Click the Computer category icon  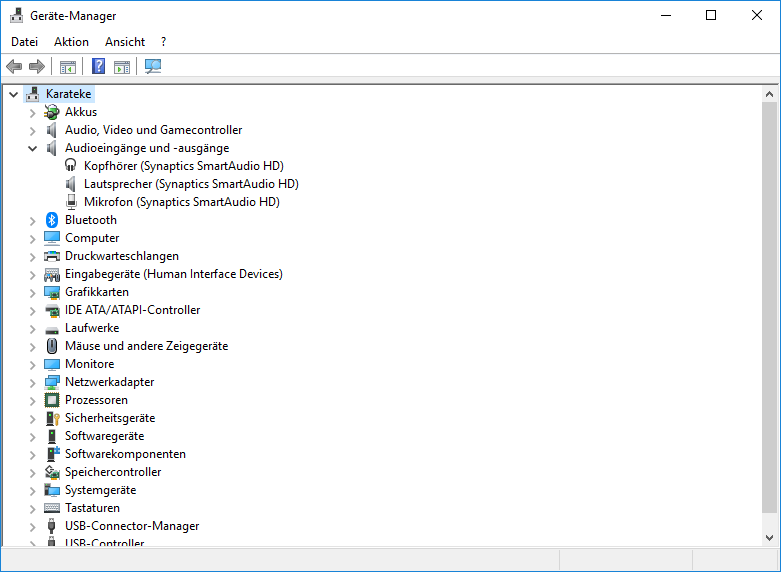[x=52, y=238]
